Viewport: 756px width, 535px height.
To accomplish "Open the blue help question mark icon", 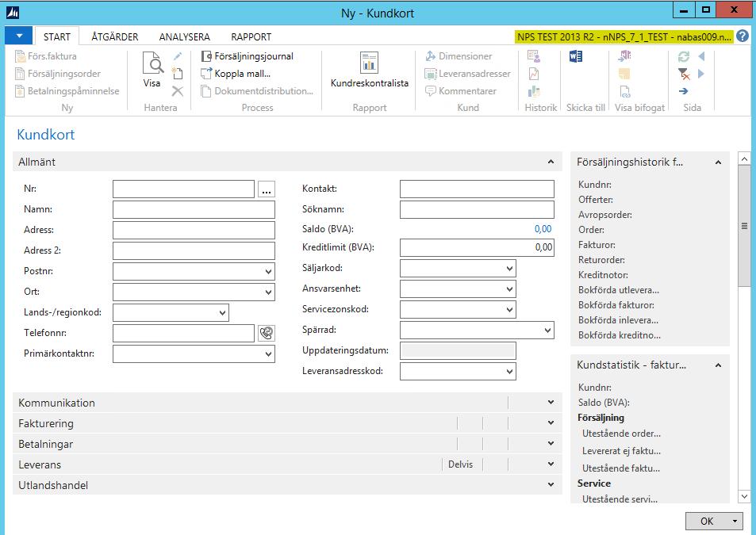I will pyautogui.click(x=743, y=36).
